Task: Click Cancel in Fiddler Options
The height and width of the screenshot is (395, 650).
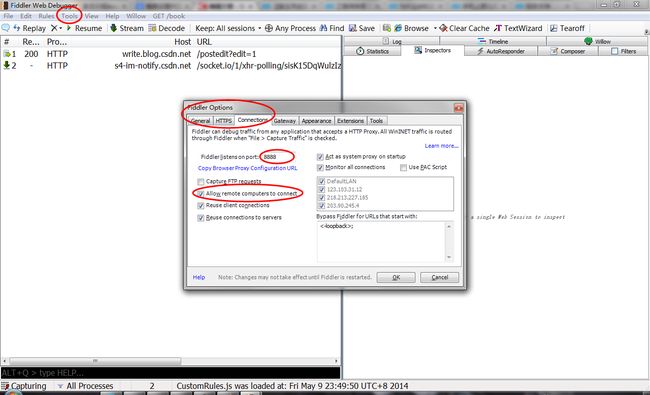Action: click(439, 277)
